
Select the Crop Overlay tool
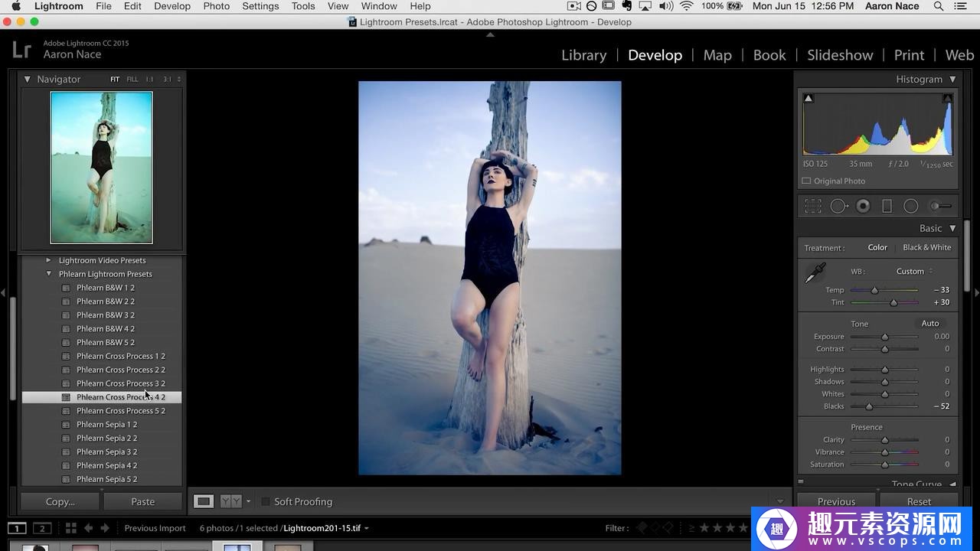812,206
